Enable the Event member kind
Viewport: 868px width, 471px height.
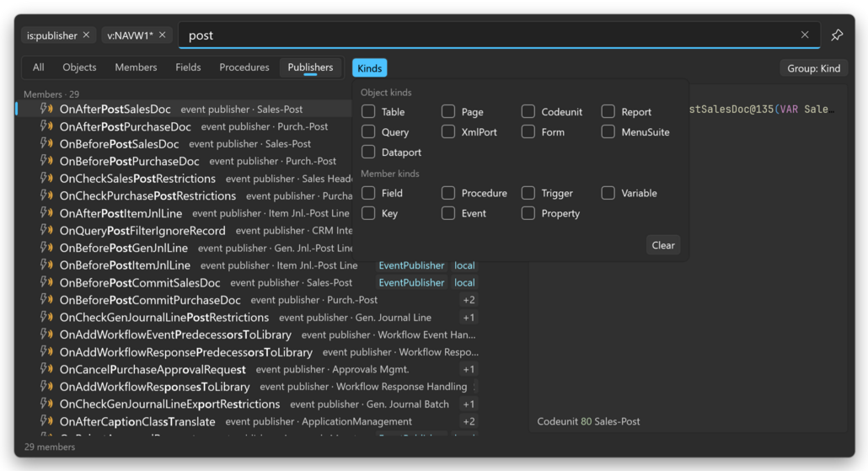pos(447,213)
